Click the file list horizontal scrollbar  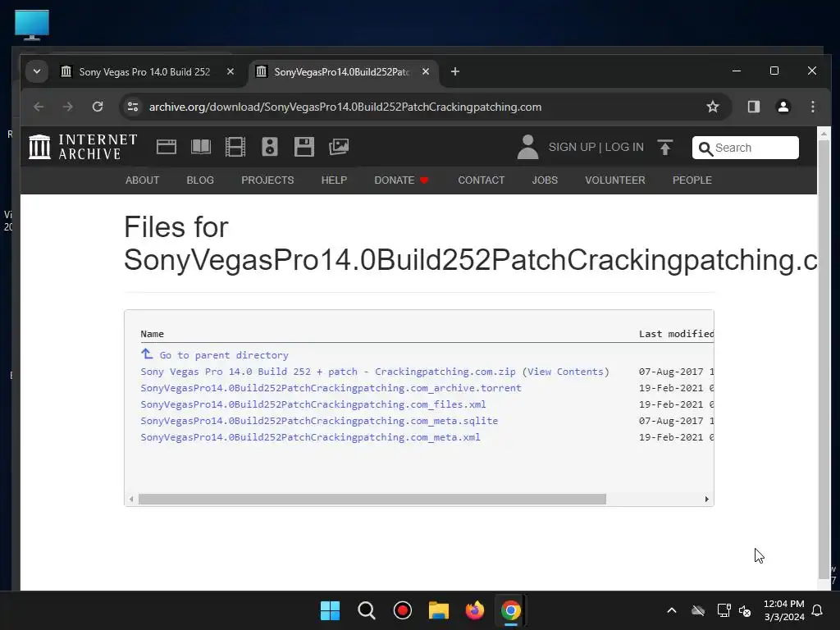(372, 500)
